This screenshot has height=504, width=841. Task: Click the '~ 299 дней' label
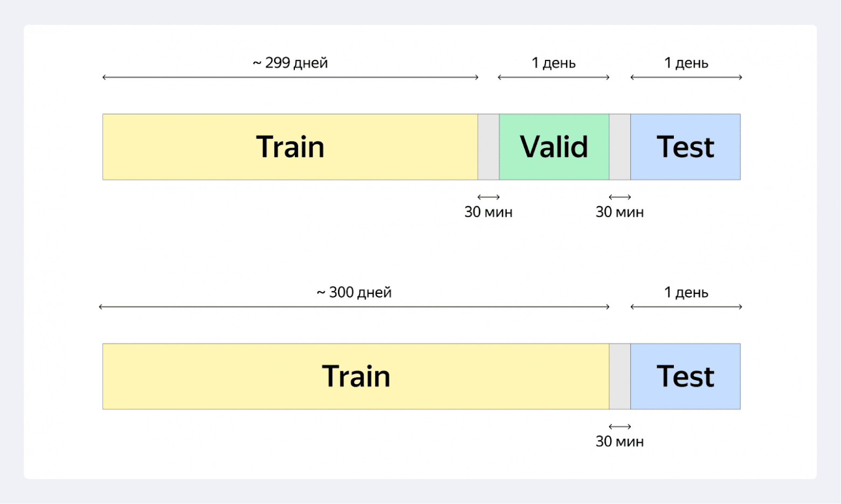pyautogui.click(x=290, y=63)
